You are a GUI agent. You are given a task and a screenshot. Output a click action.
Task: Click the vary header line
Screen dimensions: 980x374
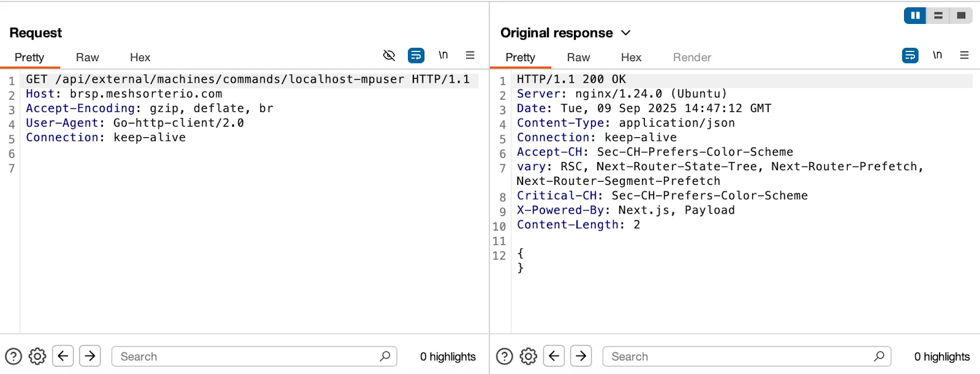tap(720, 174)
